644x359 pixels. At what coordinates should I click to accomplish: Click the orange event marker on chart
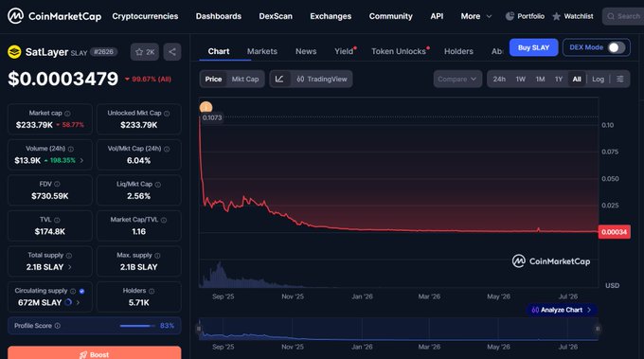(x=206, y=108)
